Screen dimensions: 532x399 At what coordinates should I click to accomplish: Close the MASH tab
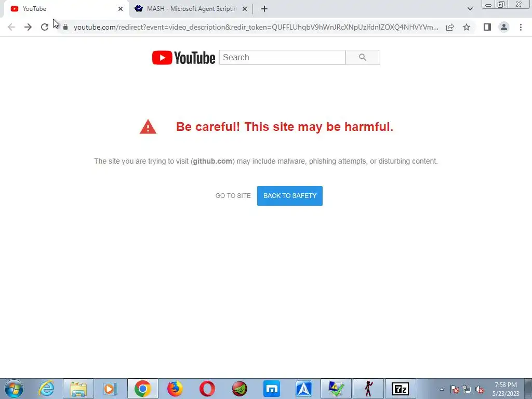pos(245,9)
